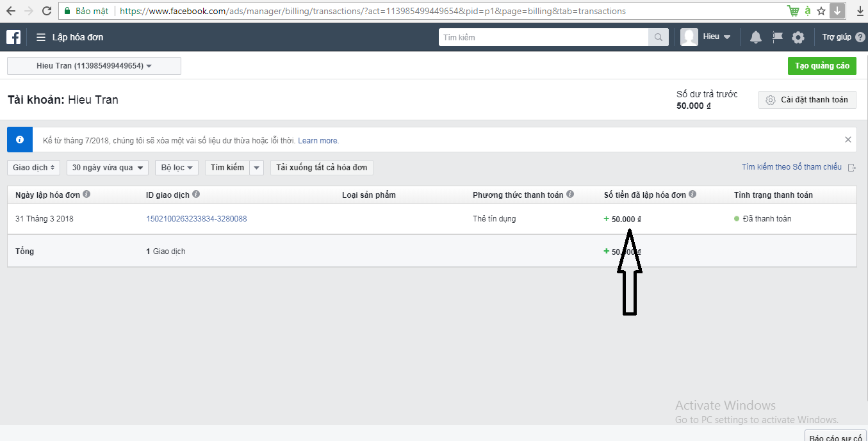Open the hamburger menu beside Lập hóa đơn
Screen dimensions: 868x441
(41, 37)
